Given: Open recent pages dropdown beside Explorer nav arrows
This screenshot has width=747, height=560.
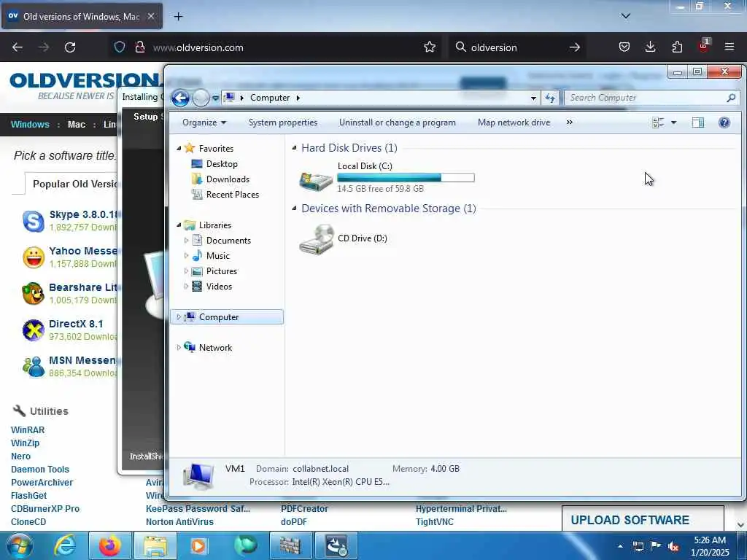Looking at the screenshot, I should pyautogui.click(x=215, y=98).
